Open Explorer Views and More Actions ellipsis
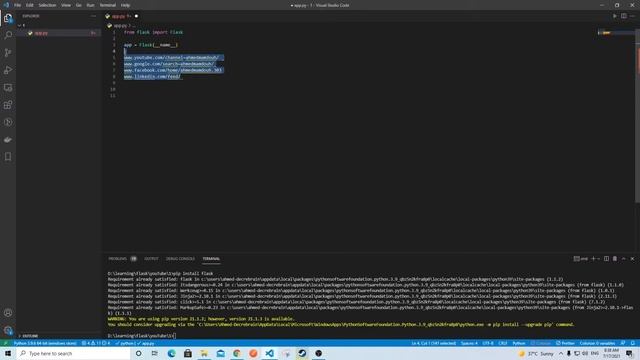This screenshot has height=360, width=640. click(93, 16)
